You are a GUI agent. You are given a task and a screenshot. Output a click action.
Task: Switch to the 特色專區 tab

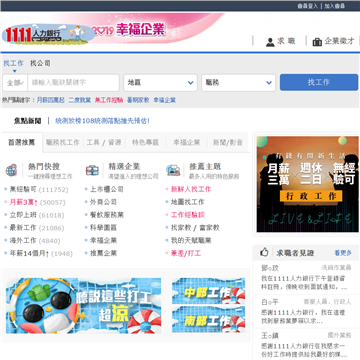[x=145, y=142]
